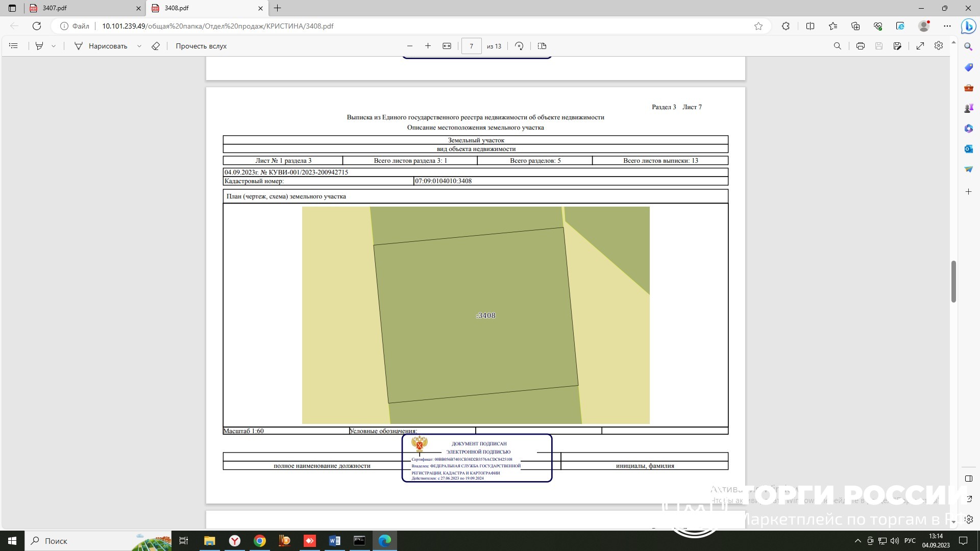Viewport: 980px width, 551px height.
Task: Switch to the 3407.pdf tab
Action: pyautogui.click(x=77, y=8)
